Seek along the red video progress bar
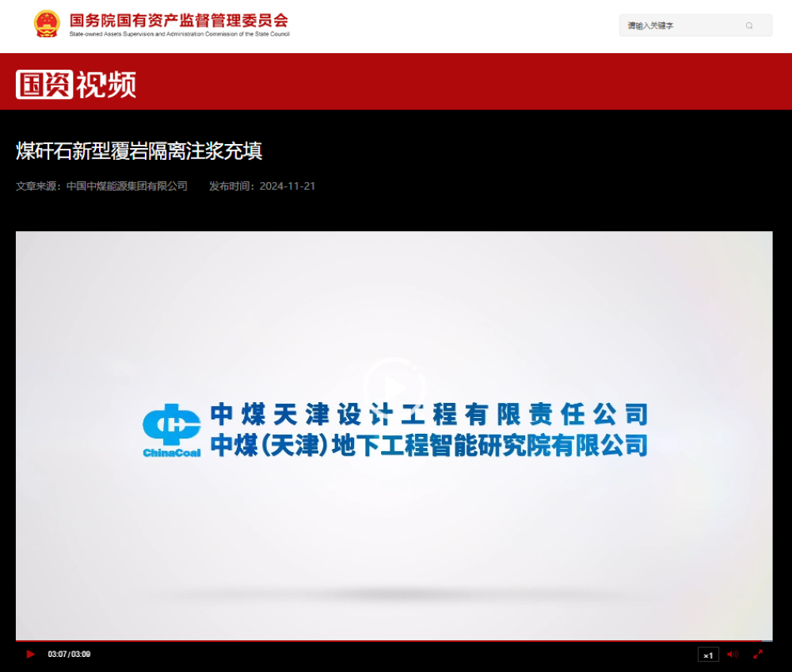The image size is (792, 672). [x=394, y=640]
